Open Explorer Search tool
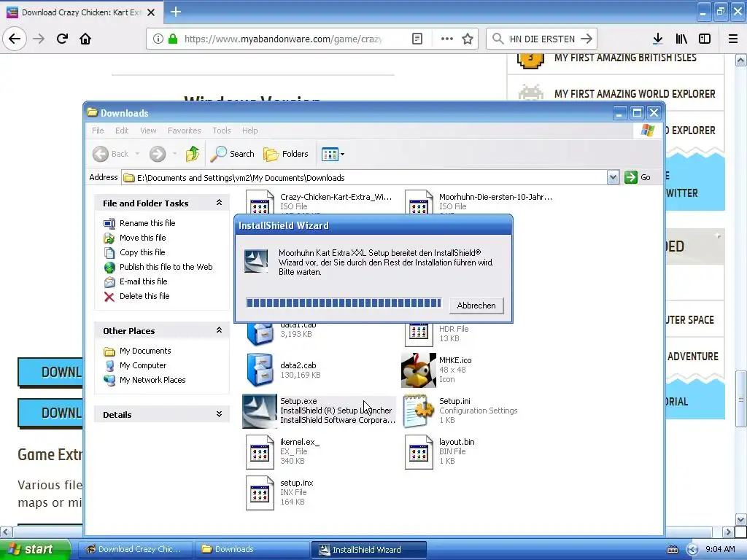This screenshot has height=560, width=747. [233, 154]
